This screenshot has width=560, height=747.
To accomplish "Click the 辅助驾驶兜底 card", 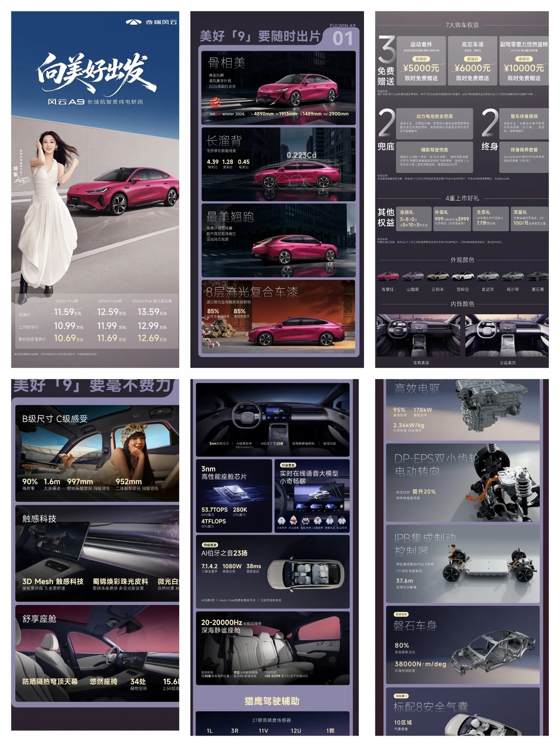I will (x=436, y=157).
